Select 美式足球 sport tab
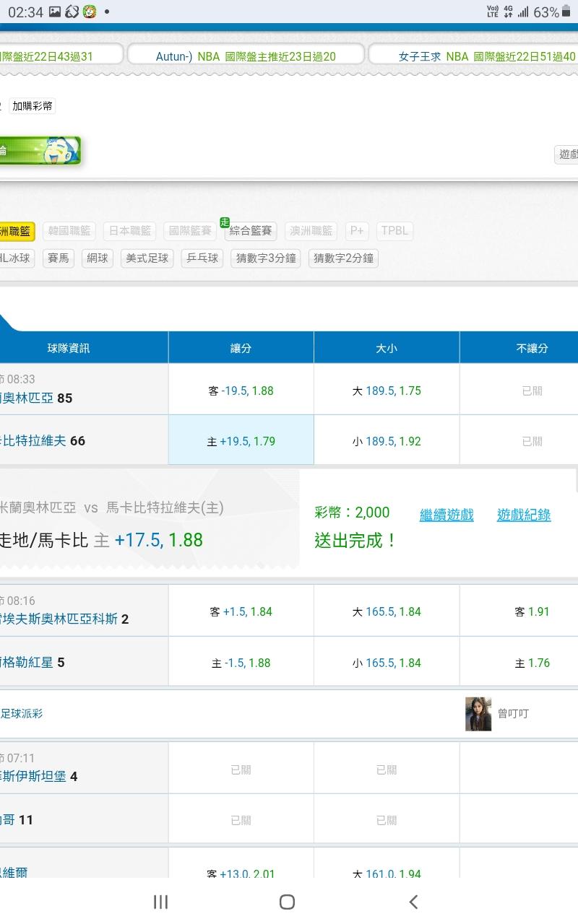Image resolution: width=578 pixels, height=924 pixels. [x=147, y=258]
